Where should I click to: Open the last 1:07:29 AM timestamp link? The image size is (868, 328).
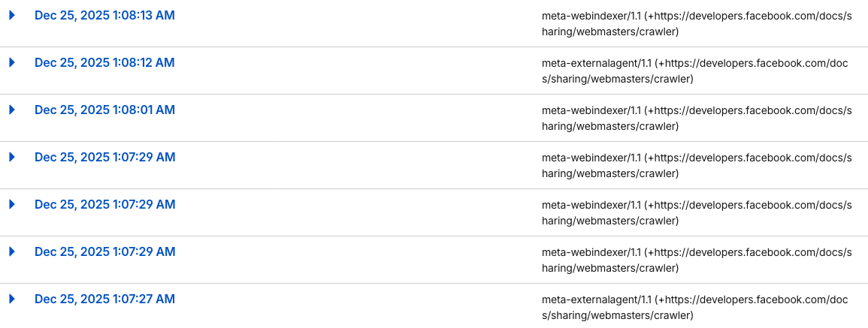(x=104, y=251)
